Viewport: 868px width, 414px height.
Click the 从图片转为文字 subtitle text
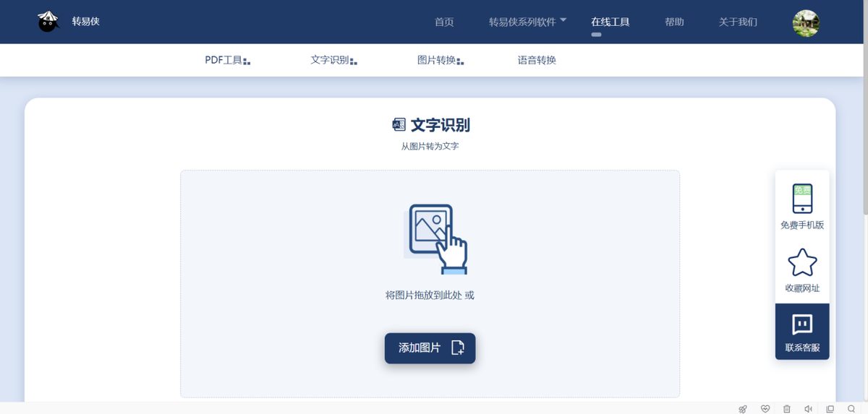point(430,146)
